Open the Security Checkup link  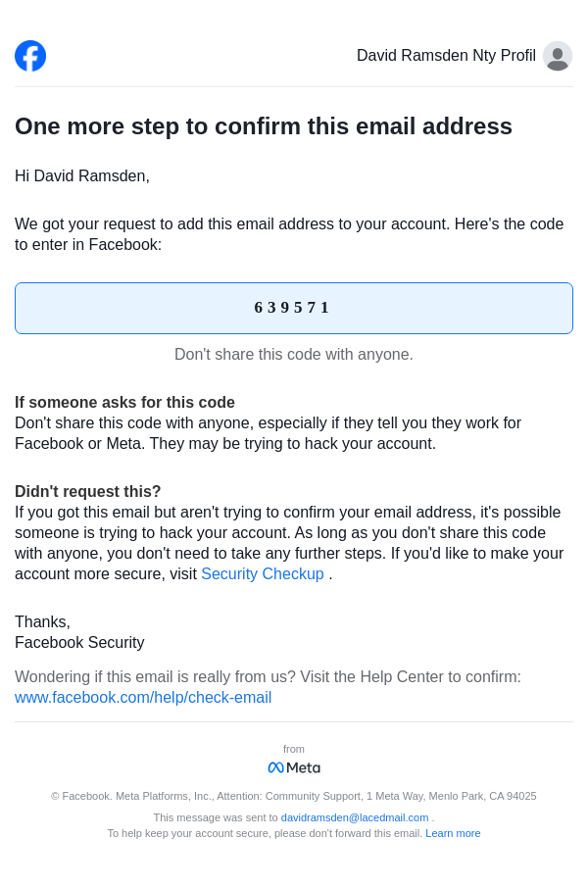pos(263,574)
